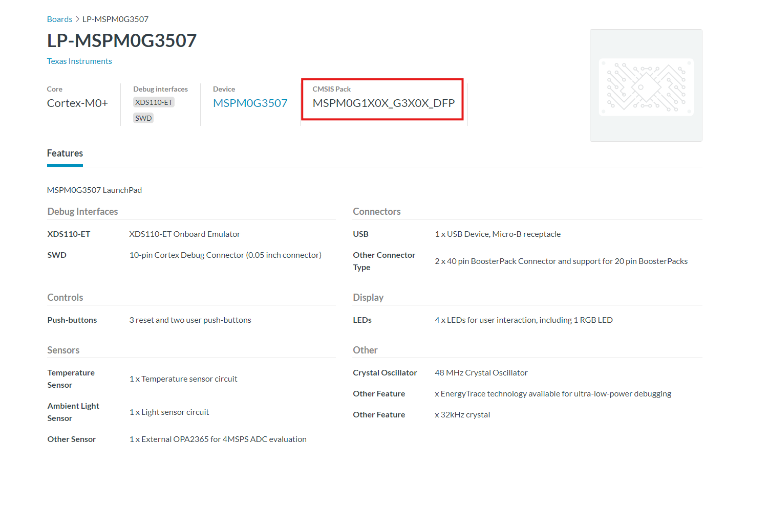Click the XDS110-ET debug interface tag

[154, 102]
